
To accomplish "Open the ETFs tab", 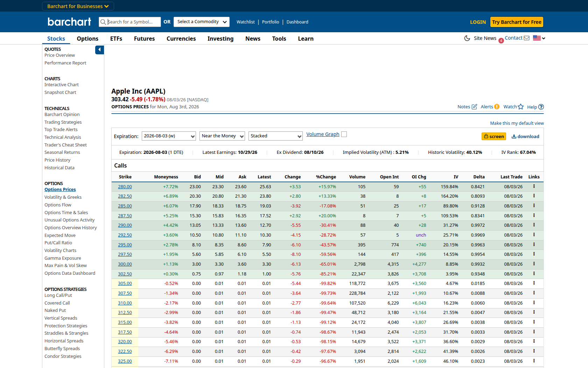I will pos(116,39).
